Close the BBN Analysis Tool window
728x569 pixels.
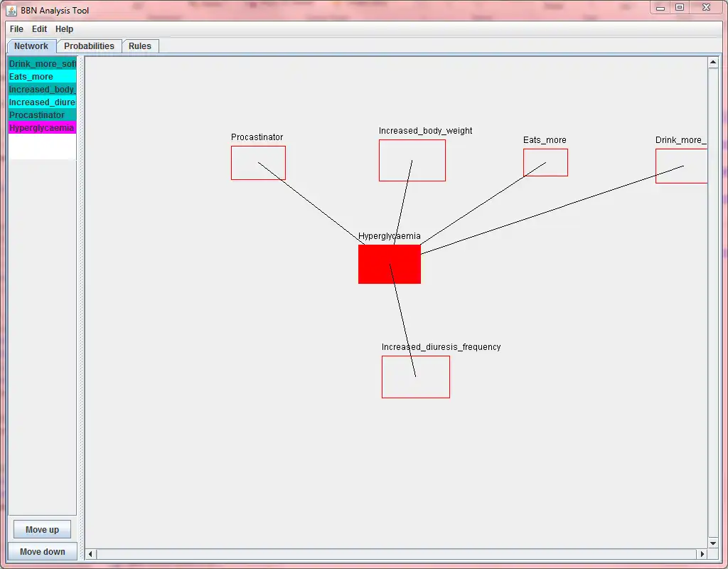[706, 7]
